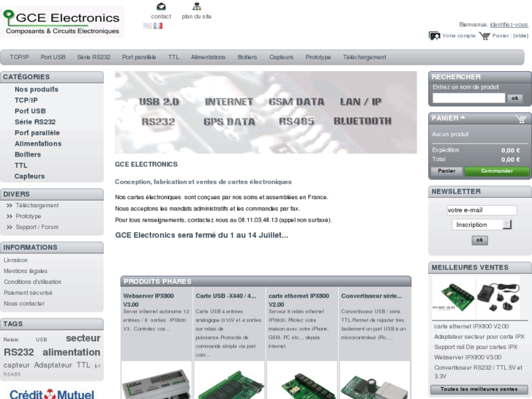Submit the newsletter ok button
Image resolution: width=532 pixels, height=399 pixels.
coord(479,240)
